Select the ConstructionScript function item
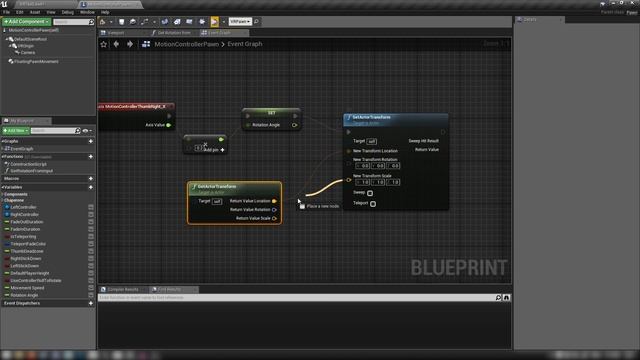Viewport: 640px width, 360px height. click(28, 164)
